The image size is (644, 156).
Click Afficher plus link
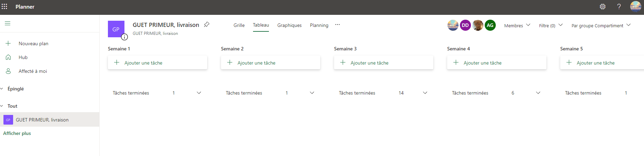17,133
